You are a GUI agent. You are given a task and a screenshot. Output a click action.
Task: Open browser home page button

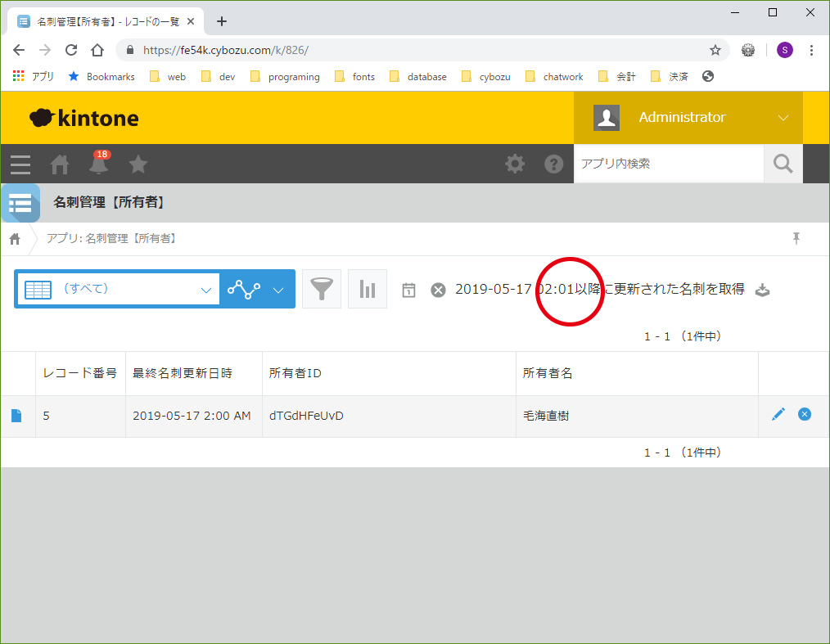tap(97, 50)
